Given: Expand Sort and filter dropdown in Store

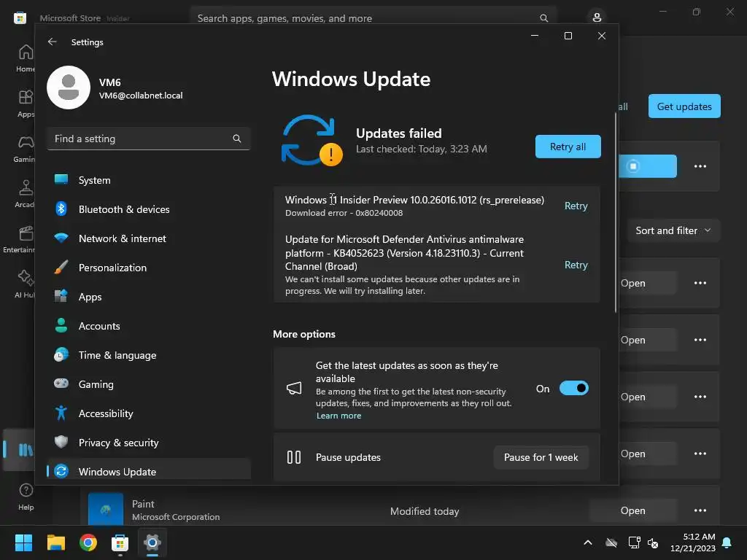Looking at the screenshot, I should 673,230.
